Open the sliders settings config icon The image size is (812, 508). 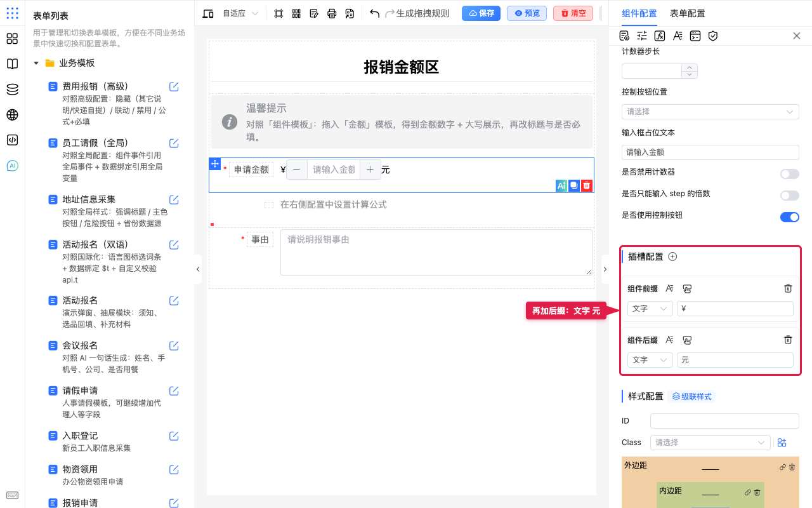(642, 36)
